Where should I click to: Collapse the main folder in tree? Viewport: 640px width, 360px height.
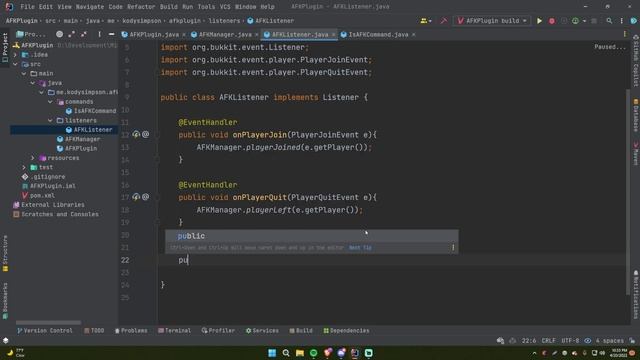24,73
